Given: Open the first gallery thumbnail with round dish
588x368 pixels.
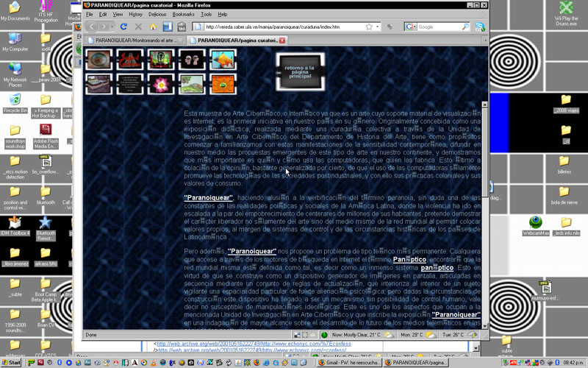Looking at the screenshot, I should tap(98, 60).
